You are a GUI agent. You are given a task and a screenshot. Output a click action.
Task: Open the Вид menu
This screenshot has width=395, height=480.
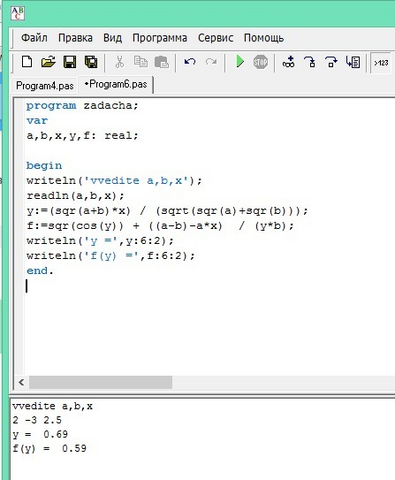(x=112, y=38)
